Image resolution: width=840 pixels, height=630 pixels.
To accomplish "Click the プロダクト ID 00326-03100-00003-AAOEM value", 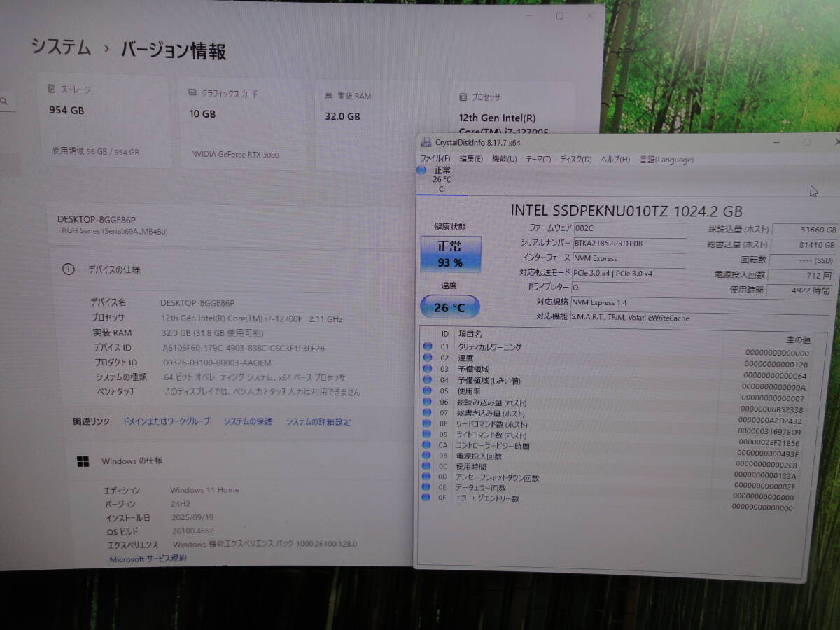I will [x=217, y=363].
